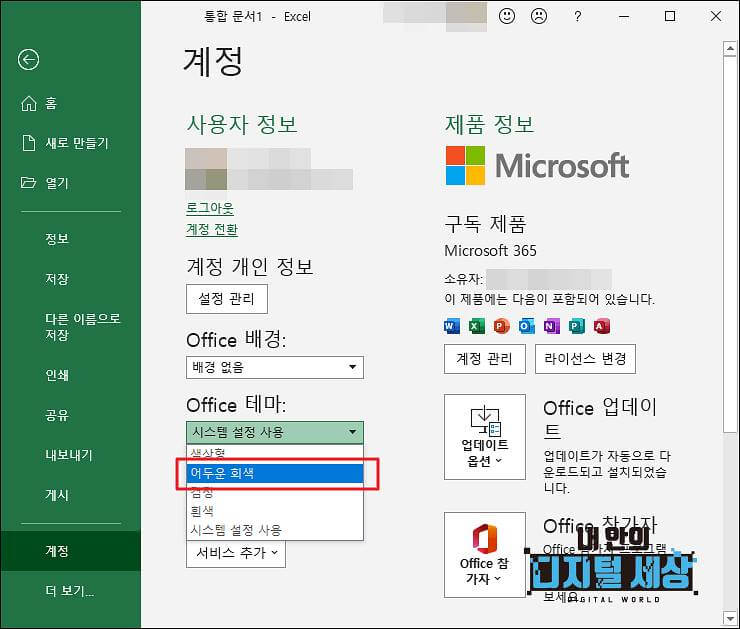Viewport: 740px width, 629px height.
Task: Go back using the back arrow icon
Action: (28, 60)
